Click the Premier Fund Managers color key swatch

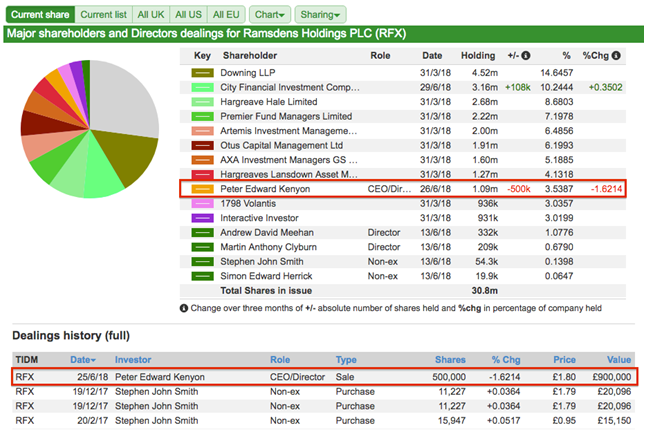202,117
